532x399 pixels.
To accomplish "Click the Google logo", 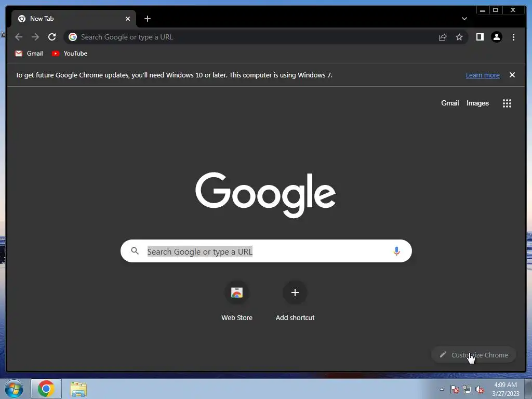I will [265, 195].
